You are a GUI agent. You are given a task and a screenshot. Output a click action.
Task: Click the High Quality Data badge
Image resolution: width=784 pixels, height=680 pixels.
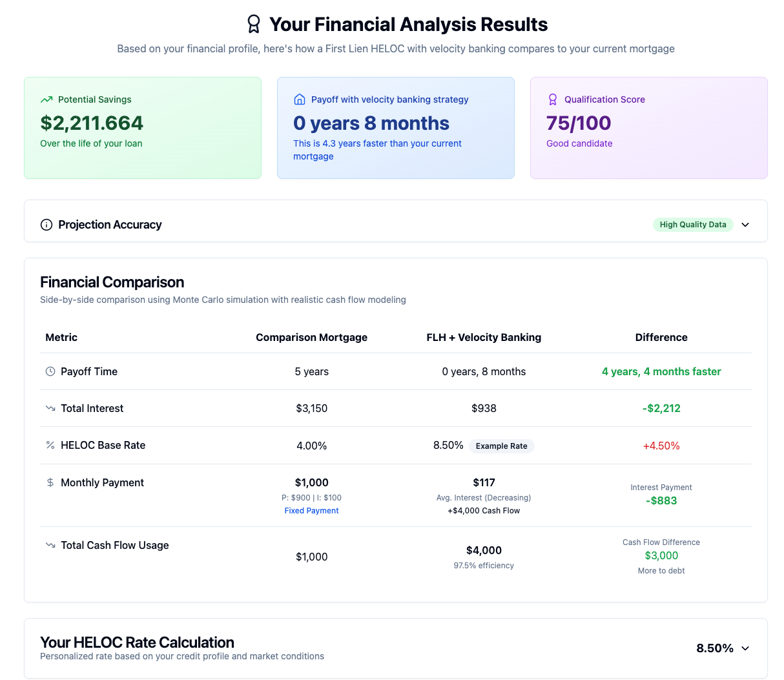692,225
